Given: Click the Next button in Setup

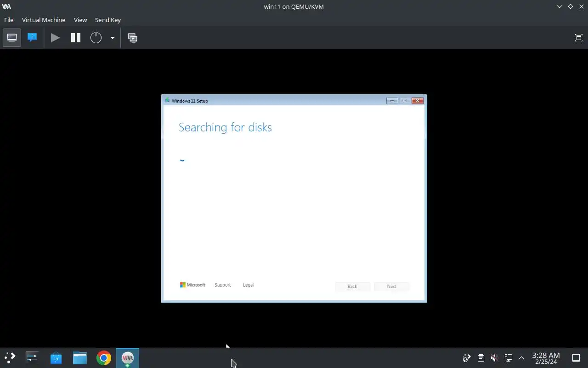Looking at the screenshot, I should tap(391, 286).
